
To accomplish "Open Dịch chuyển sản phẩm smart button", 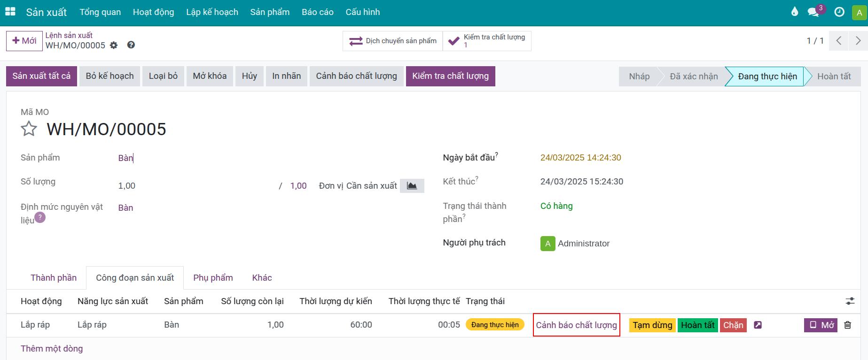I will (393, 41).
